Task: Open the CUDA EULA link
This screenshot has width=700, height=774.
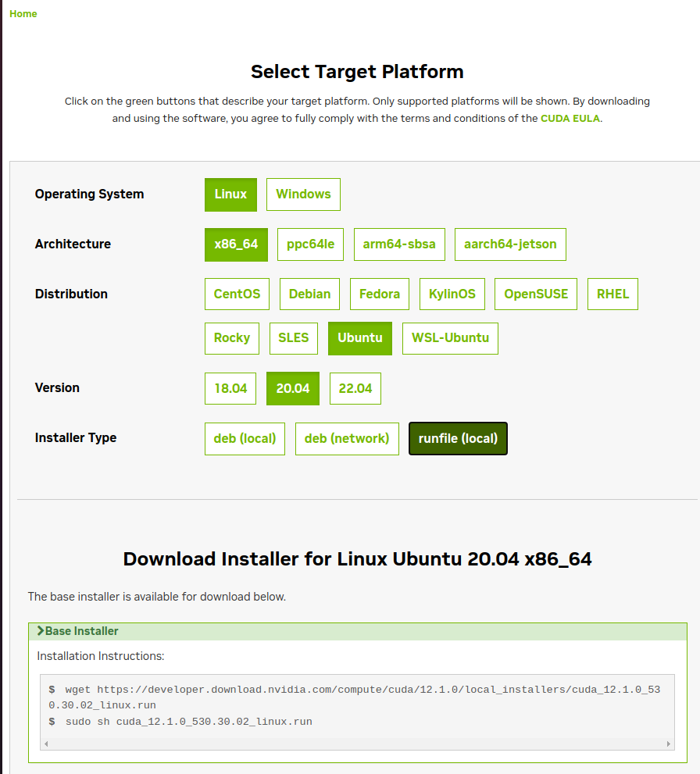Action: pos(570,119)
